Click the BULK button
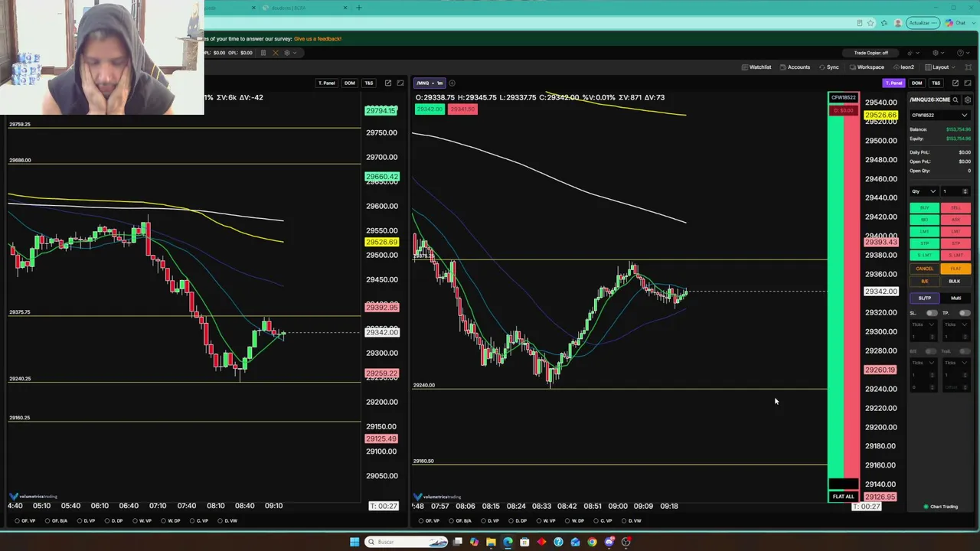Image resolution: width=980 pixels, height=551 pixels. coord(955,281)
